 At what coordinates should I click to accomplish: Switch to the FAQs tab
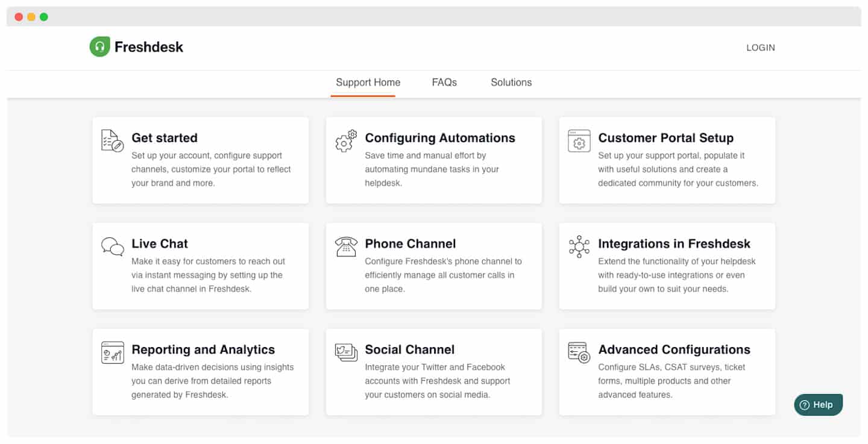[444, 83]
